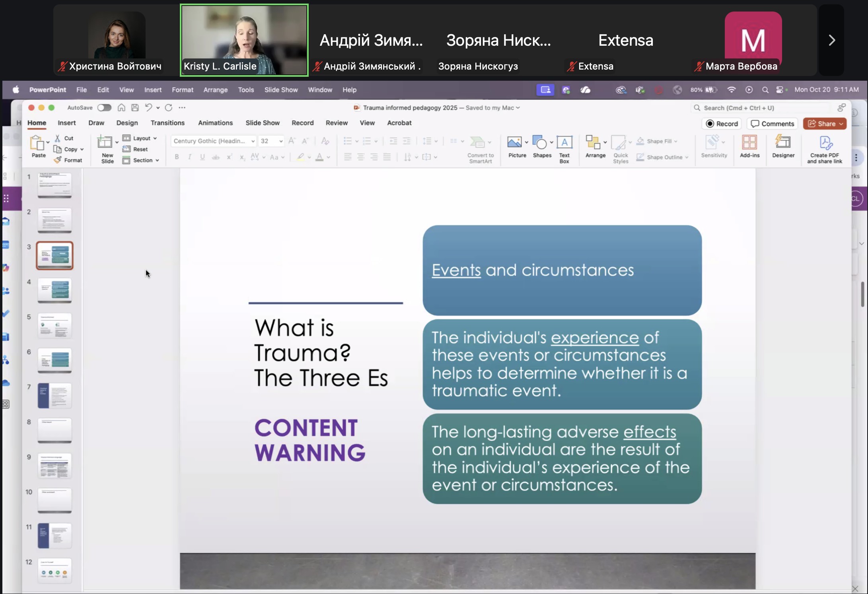The height and width of the screenshot is (594, 868).
Task: Click the Picture insert icon
Action: click(514, 142)
